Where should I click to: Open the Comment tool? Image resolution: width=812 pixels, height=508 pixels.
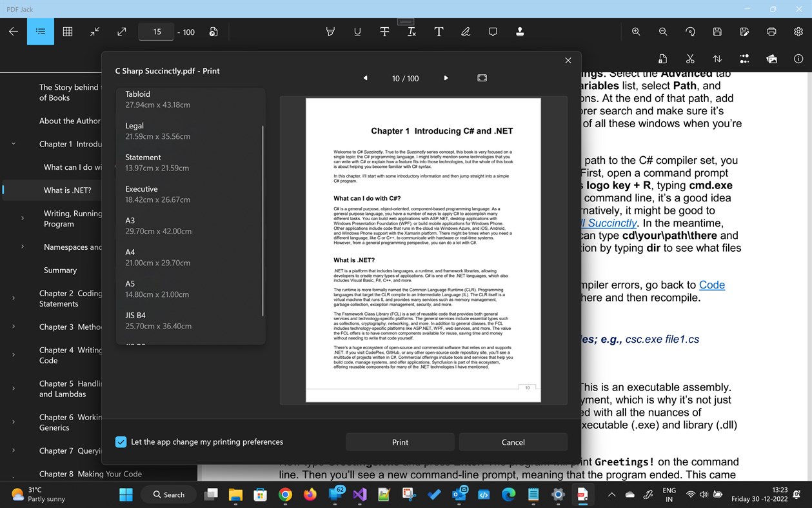(493, 32)
